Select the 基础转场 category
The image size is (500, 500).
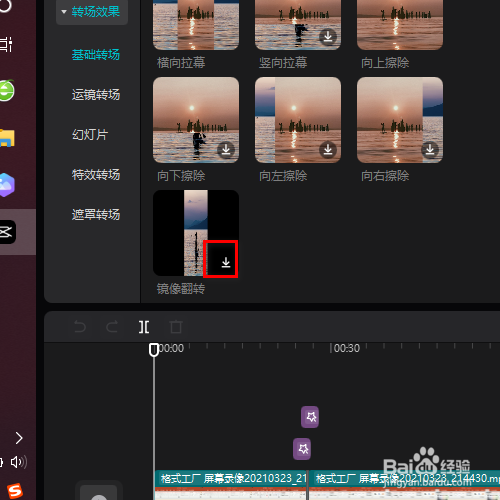[x=96, y=55]
